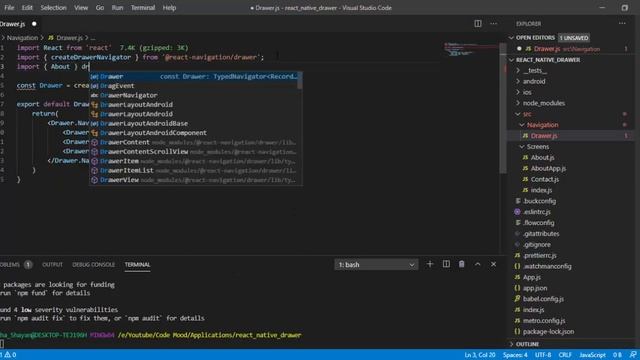Open About.js in the explorer
The width and height of the screenshot is (640, 360).
(x=542, y=158)
